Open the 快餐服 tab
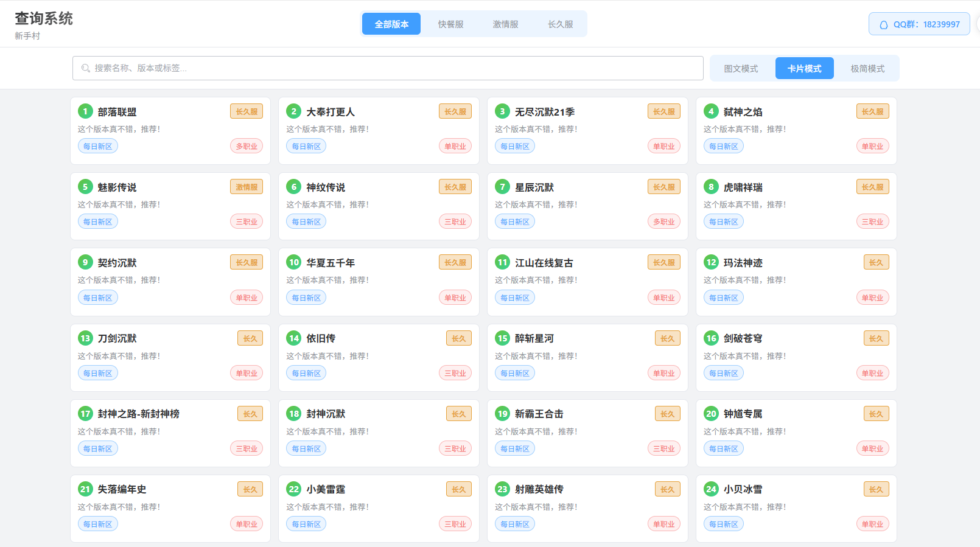Image resolution: width=980 pixels, height=547 pixels. [x=450, y=24]
